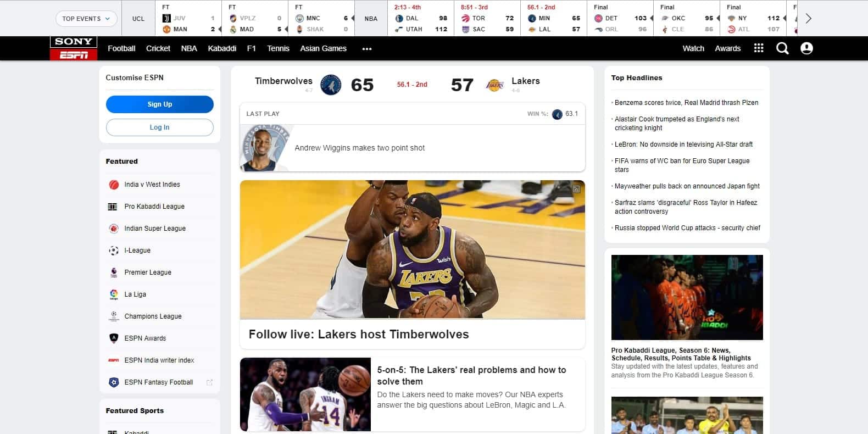Viewport: 868px width, 434px height.
Task: Click the Log In button
Action: 160,127
